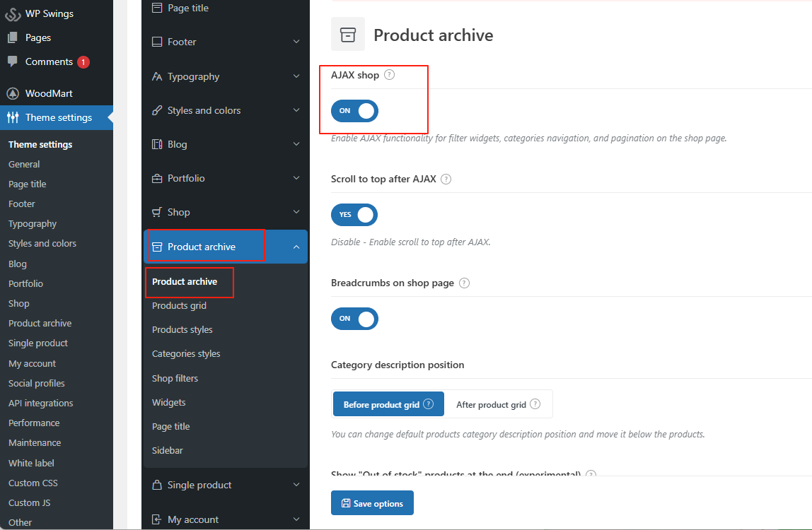Toggle Breadcrumbs on shop page off
This screenshot has height=530, width=812.
click(x=354, y=319)
